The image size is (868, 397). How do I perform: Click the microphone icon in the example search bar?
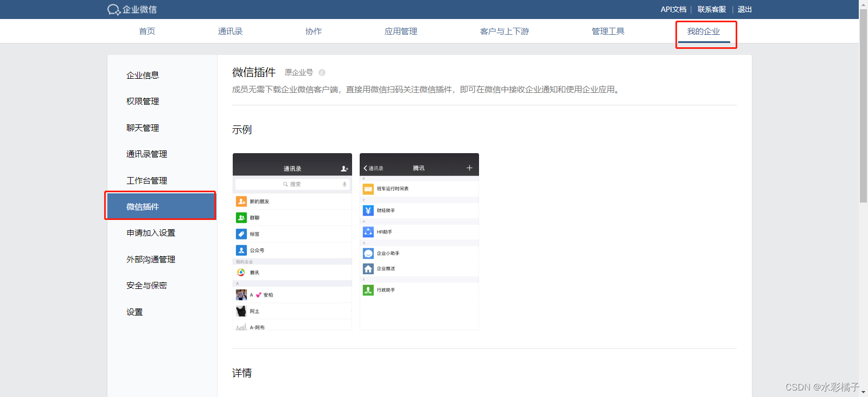coord(344,185)
